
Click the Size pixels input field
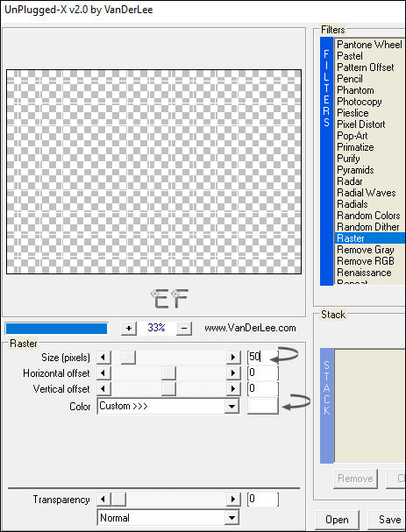(263, 357)
